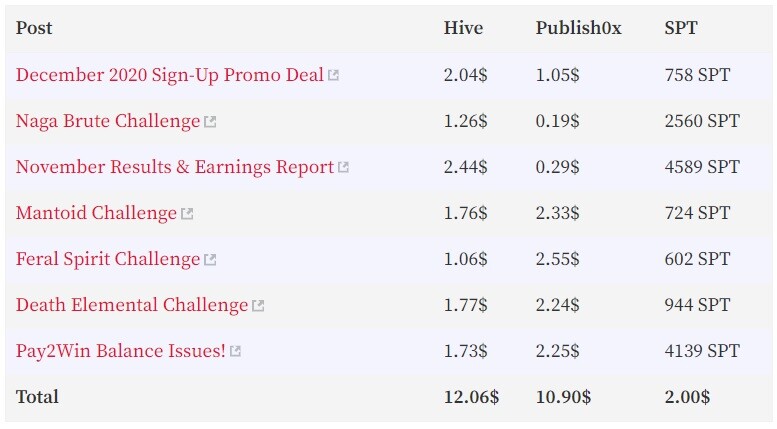
Task: Click the Publish0x column header
Action: pos(578,28)
